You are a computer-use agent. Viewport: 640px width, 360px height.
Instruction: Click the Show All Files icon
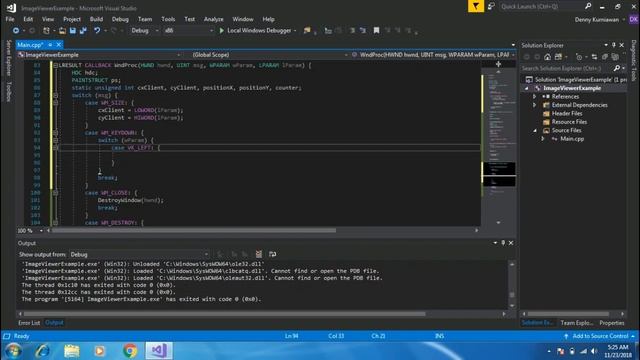[x=615, y=57]
